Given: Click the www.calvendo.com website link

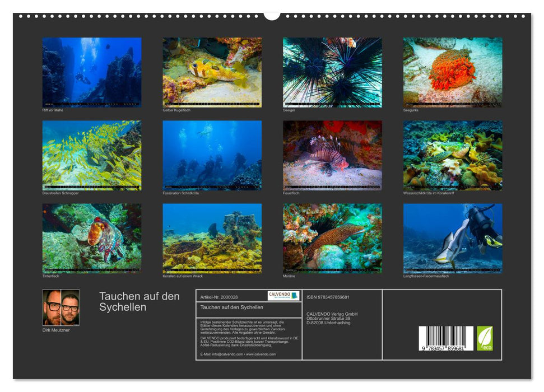Looking at the screenshot, I should pos(261,354).
